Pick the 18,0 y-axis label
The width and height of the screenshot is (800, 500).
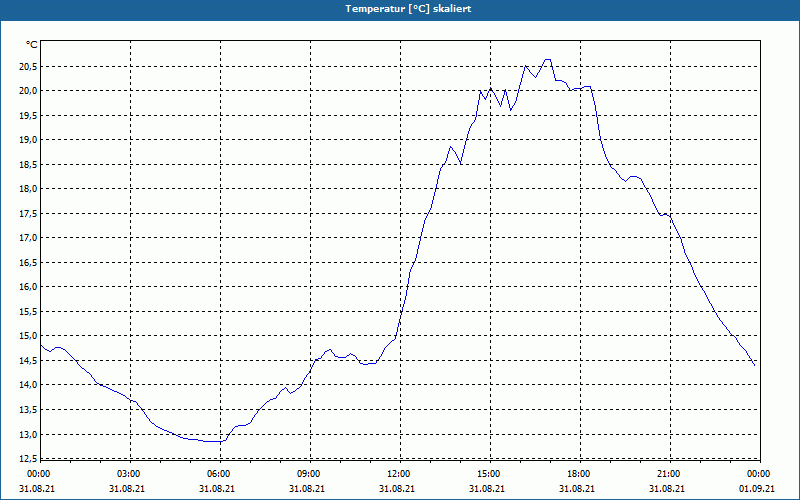28,189
